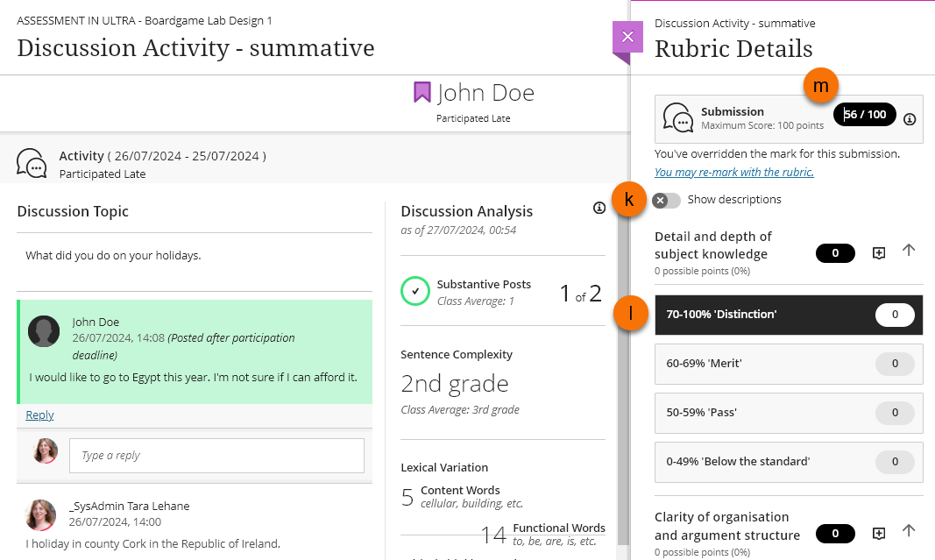Close the Rubric Details panel

click(x=627, y=37)
